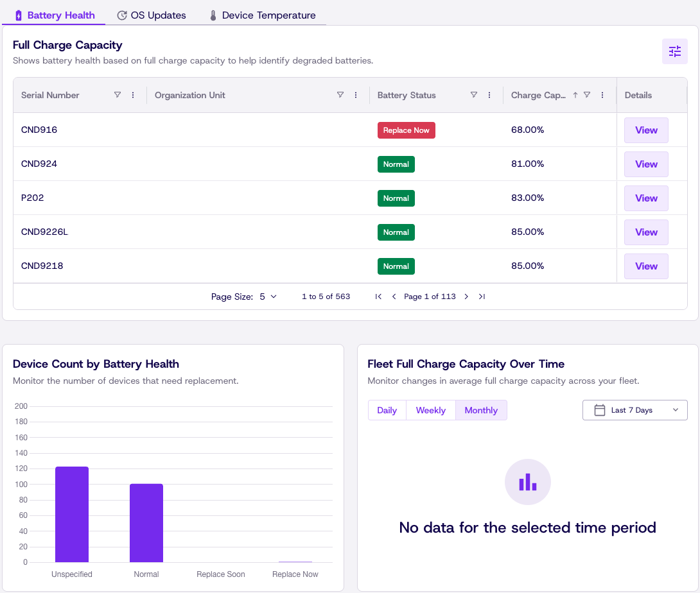Open the table settings sliders icon

point(674,51)
